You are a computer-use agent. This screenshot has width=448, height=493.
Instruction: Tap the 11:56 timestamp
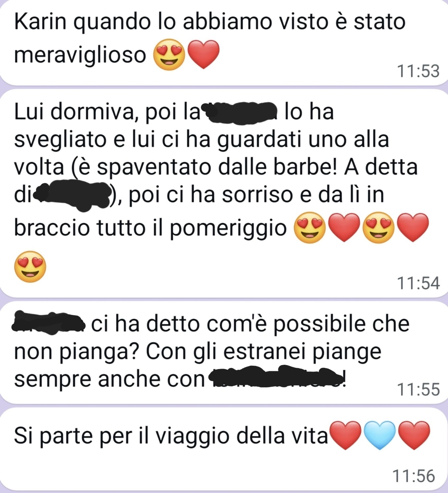coord(414,476)
